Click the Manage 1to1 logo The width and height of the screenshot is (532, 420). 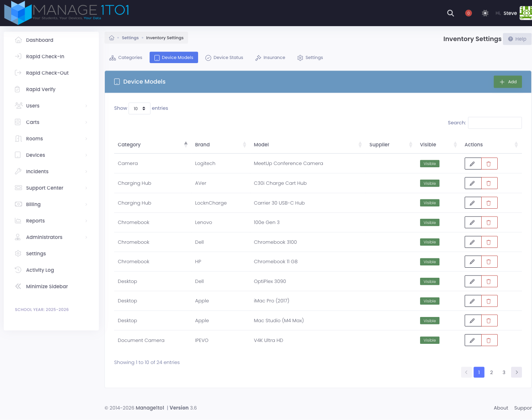click(66, 13)
